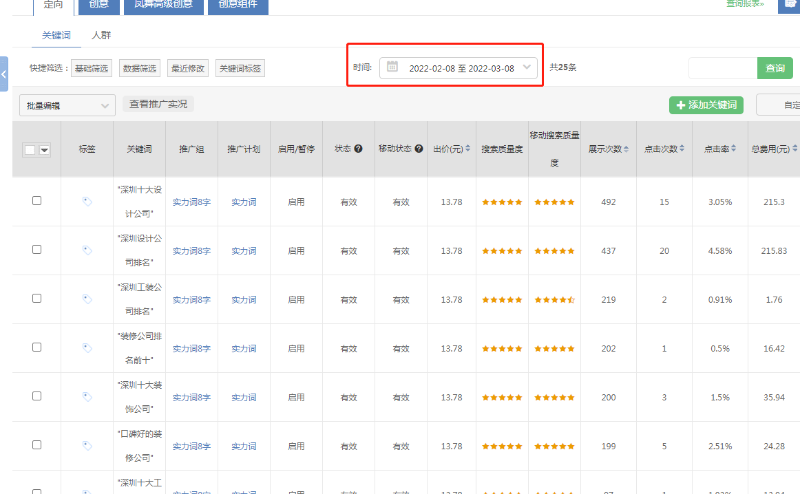Click the help icon next to 移动状态 header

coord(419,148)
